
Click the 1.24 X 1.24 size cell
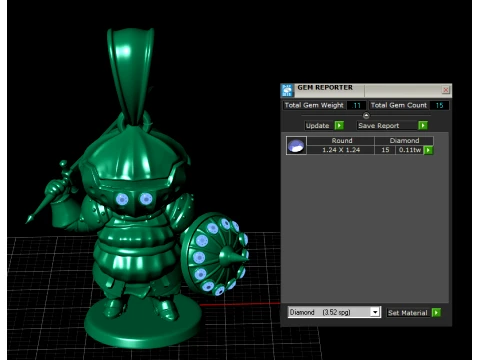(x=341, y=150)
